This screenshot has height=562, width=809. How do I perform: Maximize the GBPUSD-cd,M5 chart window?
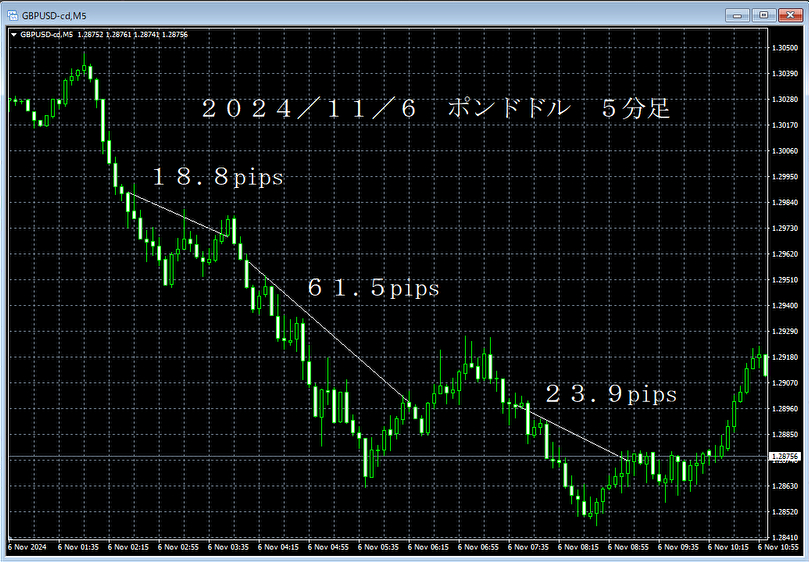764,15
